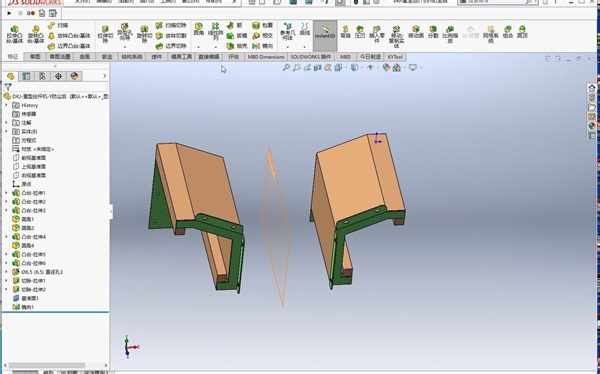Choose the 扫描切除 swept cut tool
The height and width of the screenshot is (374, 600).
tap(171, 26)
